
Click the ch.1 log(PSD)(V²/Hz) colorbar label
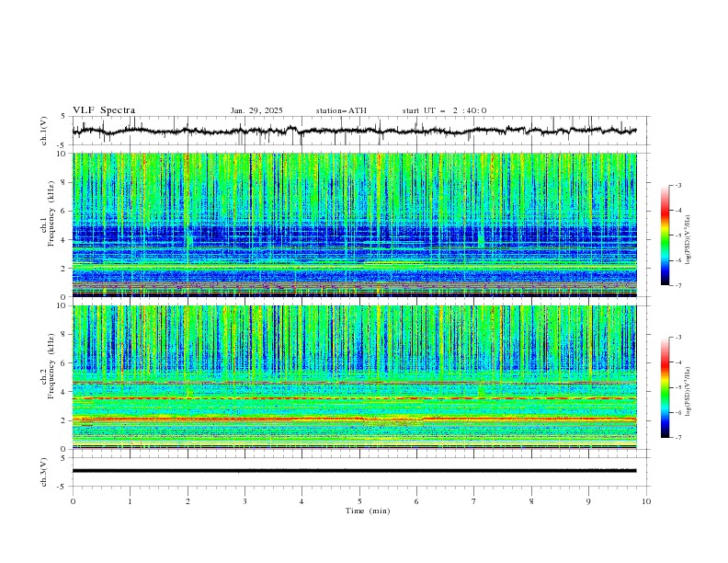[688, 239]
